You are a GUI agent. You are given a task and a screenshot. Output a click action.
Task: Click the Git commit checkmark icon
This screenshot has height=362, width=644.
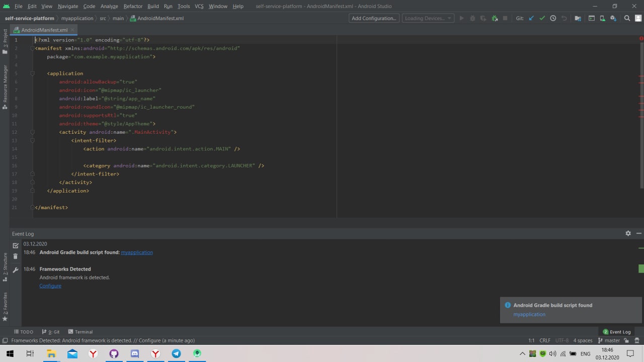pyautogui.click(x=542, y=18)
